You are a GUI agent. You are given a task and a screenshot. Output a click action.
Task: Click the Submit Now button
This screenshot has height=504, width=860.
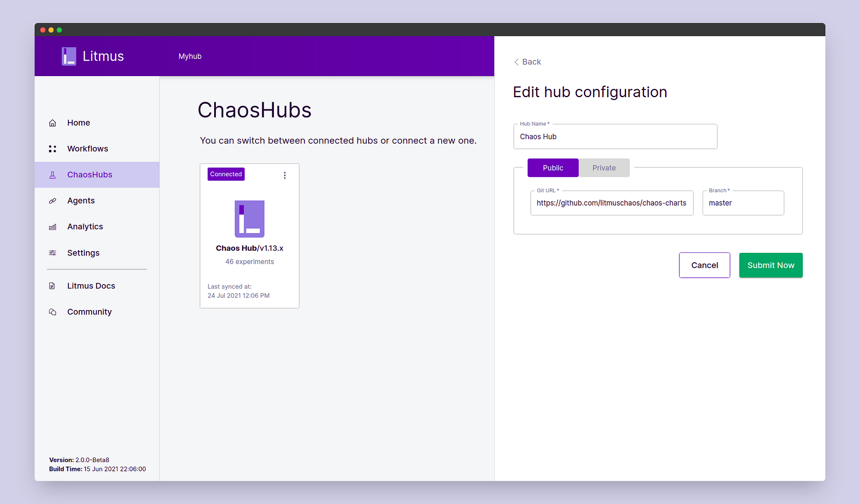771,265
